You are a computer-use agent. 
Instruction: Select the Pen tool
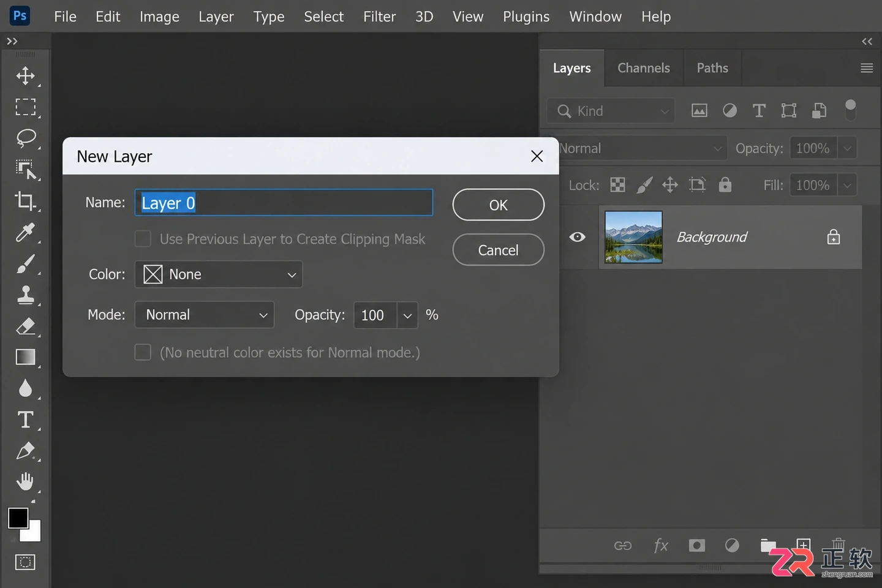pyautogui.click(x=25, y=451)
